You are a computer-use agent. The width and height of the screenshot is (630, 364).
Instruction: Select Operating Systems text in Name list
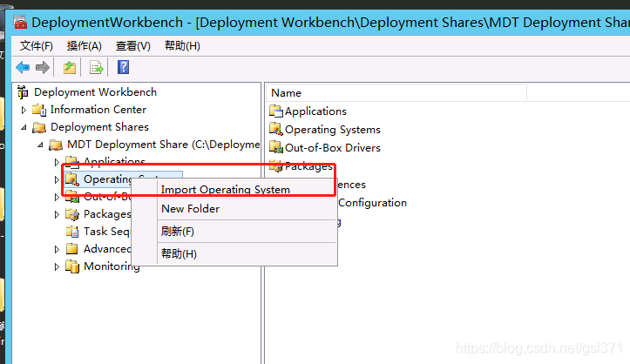tap(332, 130)
